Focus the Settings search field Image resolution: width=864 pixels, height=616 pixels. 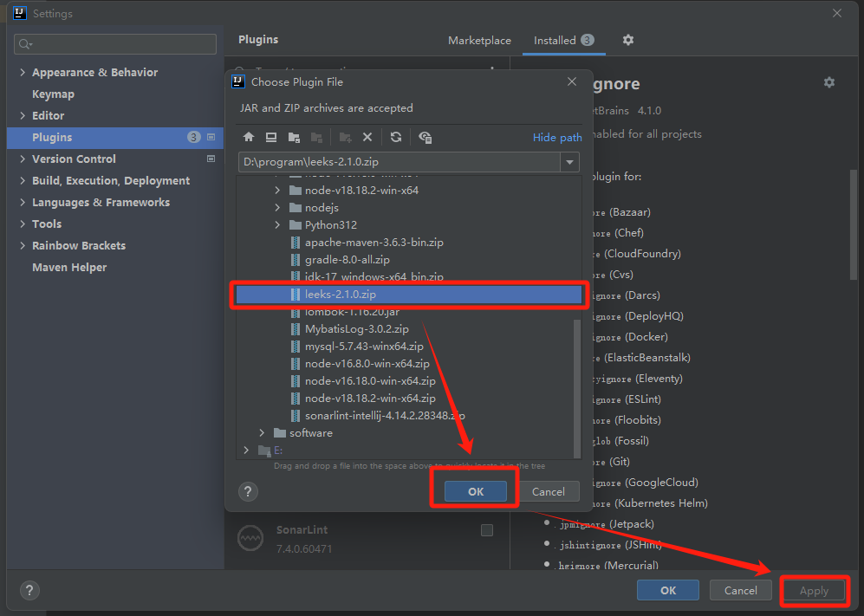[115, 44]
